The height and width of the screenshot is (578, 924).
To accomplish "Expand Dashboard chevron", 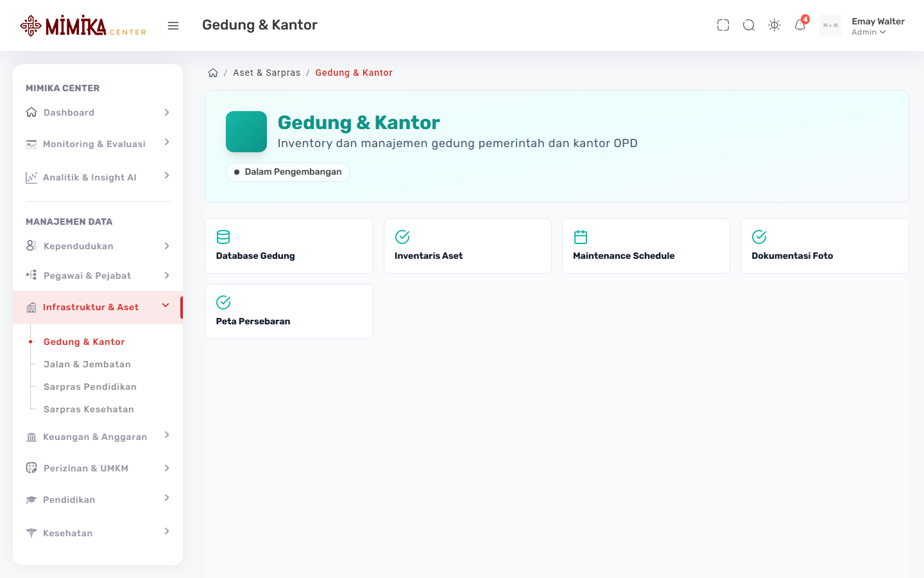I will [167, 112].
